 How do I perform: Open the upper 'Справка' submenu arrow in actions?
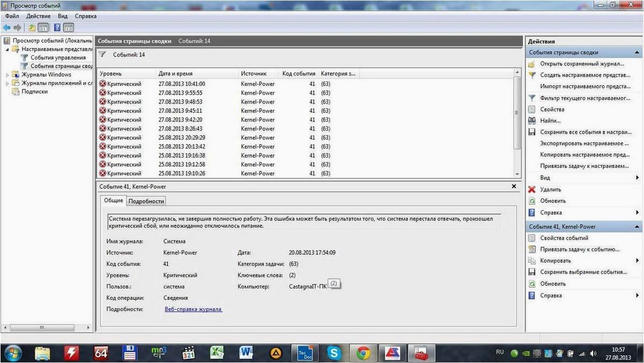click(x=638, y=212)
